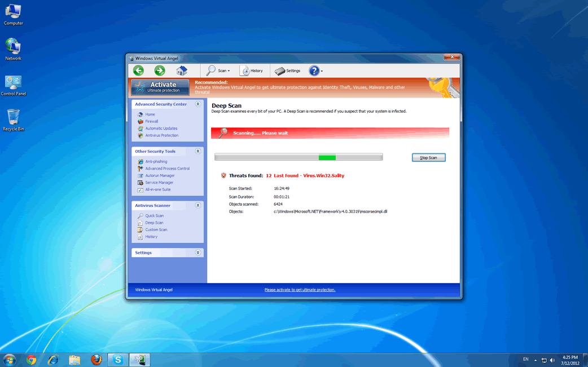Collapse the Advanced Security Center panel
The height and width of the screenshot is (367, 588).
click(198, 104)
